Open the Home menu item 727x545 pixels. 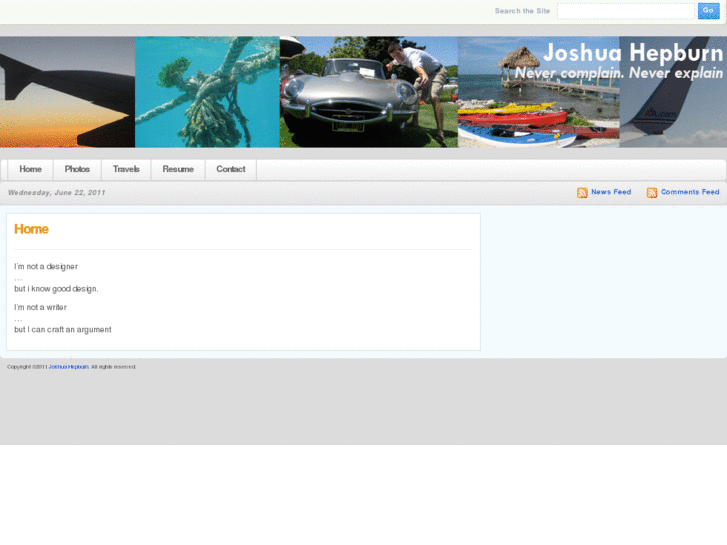[x=31, y=169]
